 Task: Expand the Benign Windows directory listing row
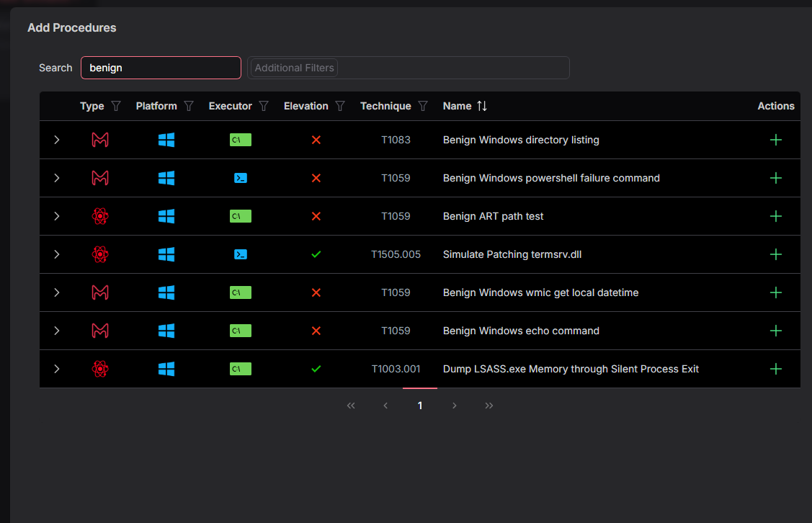(56, 140)
